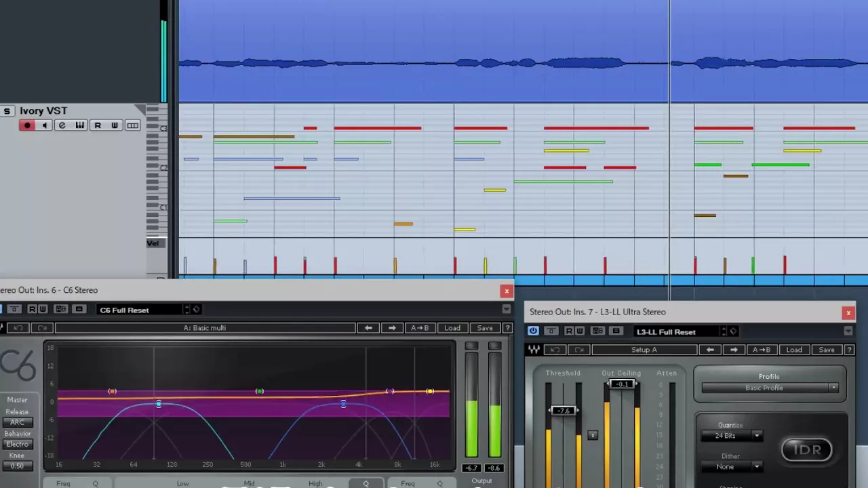868x488 pixels.
Task: Click the -8.6 peak readout in C6
Action: (x=494, y=468)
